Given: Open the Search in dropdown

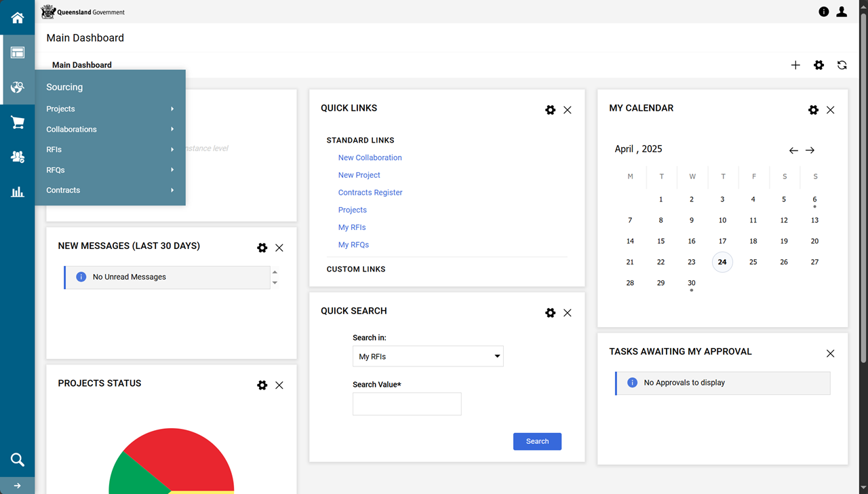Looking at the screenshot, I should 428,356.
